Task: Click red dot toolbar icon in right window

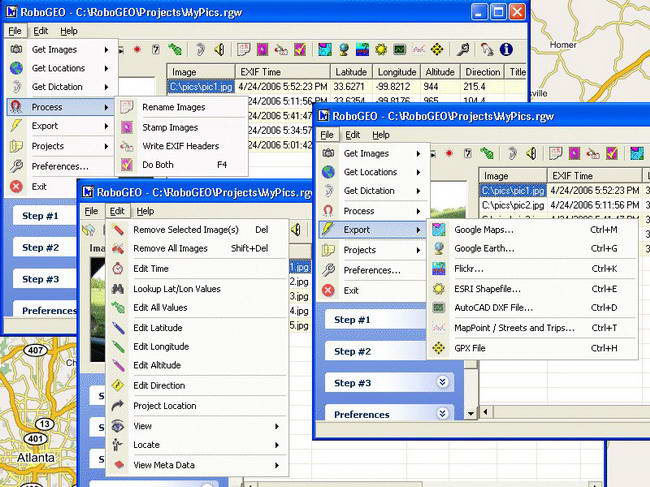Action: click(x=449, y=154)
